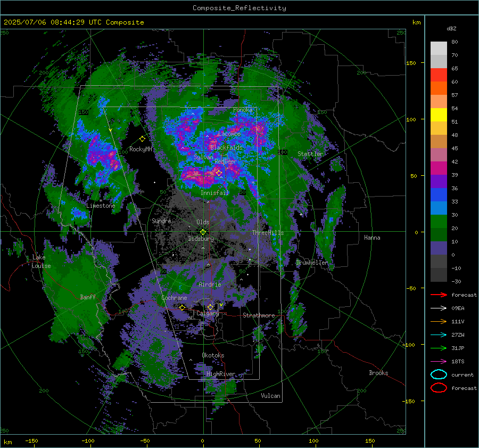Pick the bright yellow 51–54 dBZ swatch
The image size is (479, 448).
point(439,115)
